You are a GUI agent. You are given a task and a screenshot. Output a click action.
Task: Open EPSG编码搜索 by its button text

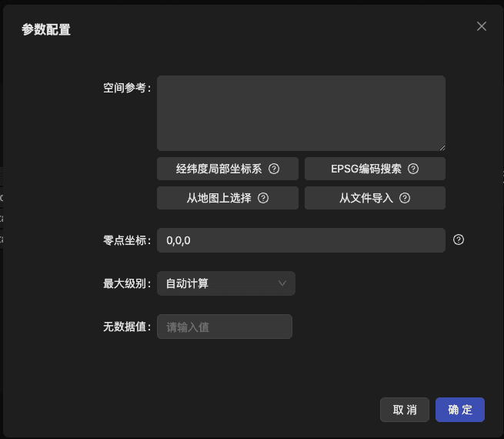pos(366,169)
